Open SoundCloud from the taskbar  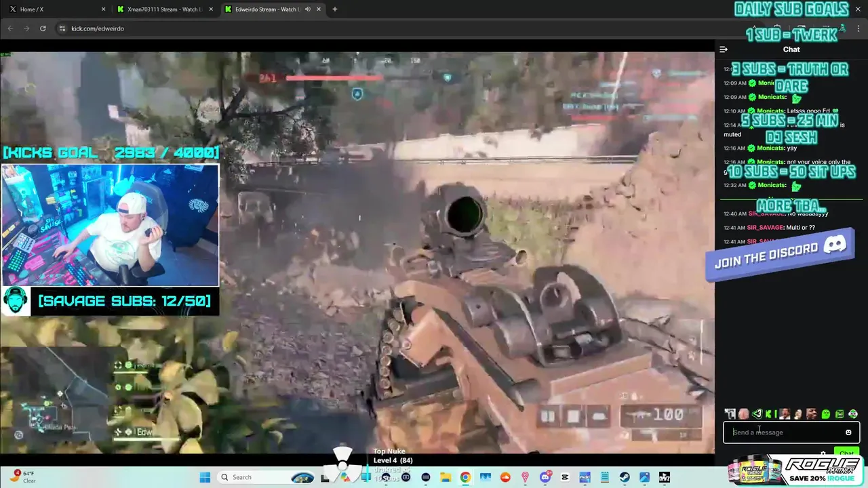(505, 477)
